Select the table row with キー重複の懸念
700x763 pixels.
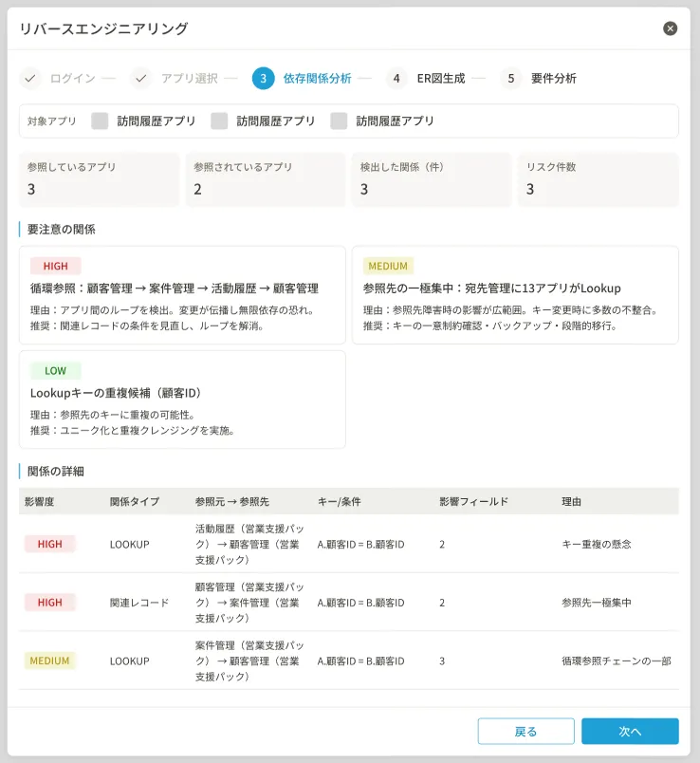[349, 544]
